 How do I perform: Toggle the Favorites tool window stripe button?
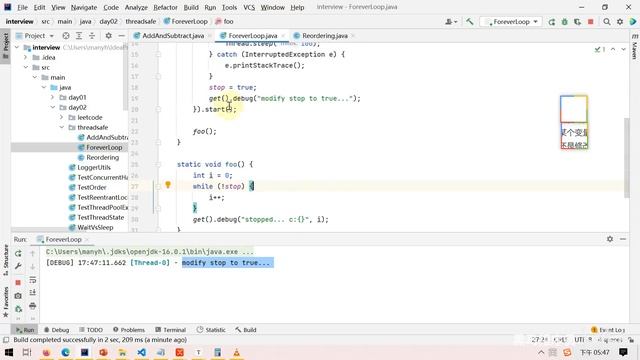click(x=6, y=302)
